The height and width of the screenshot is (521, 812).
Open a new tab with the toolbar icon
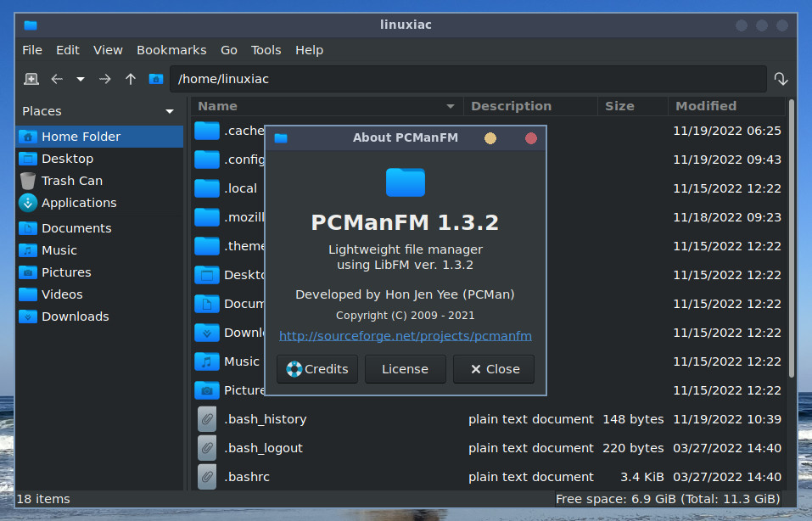tap(31, 79)
